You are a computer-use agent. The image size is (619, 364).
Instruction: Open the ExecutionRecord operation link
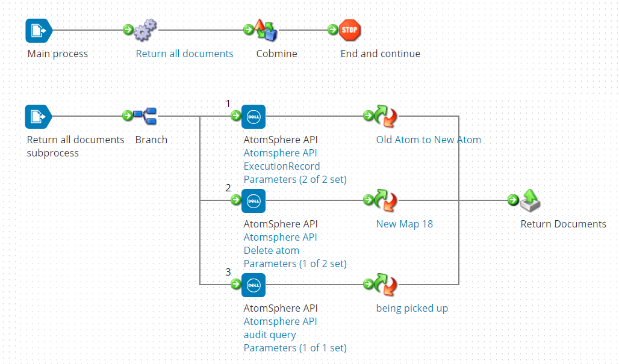point(282,166)
